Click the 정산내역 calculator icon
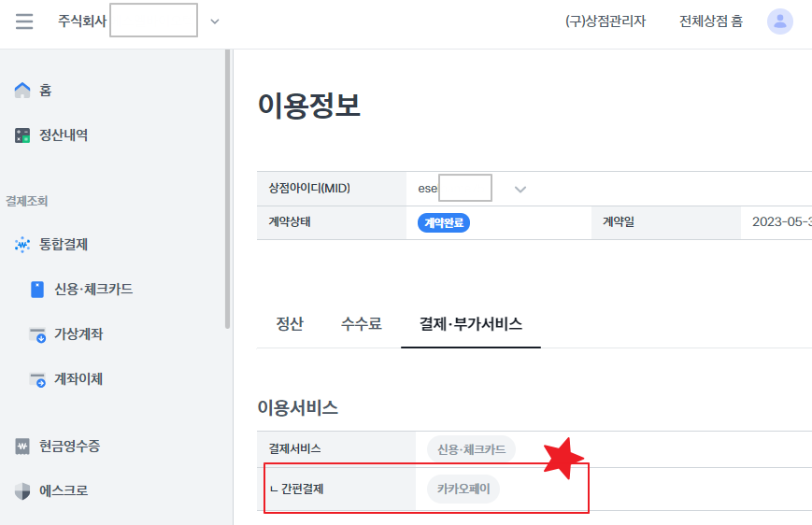This screenshot has width=812, height=525. click(x=22, y=135)
